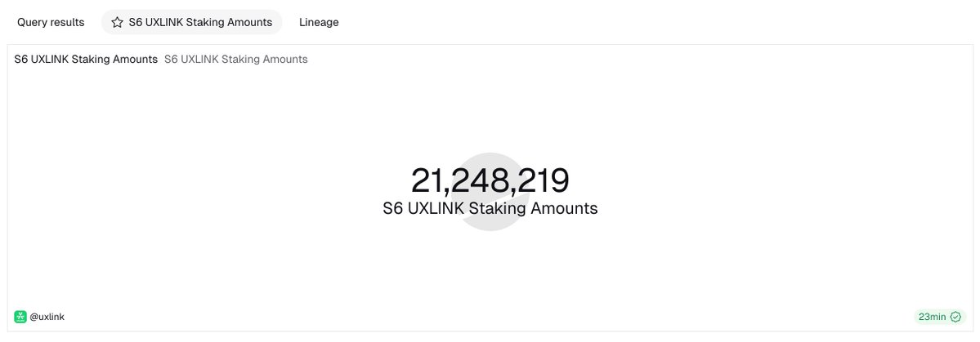980x342 pixels.
Task: Click the star icon on the staking tab
Action: [117, 23]
